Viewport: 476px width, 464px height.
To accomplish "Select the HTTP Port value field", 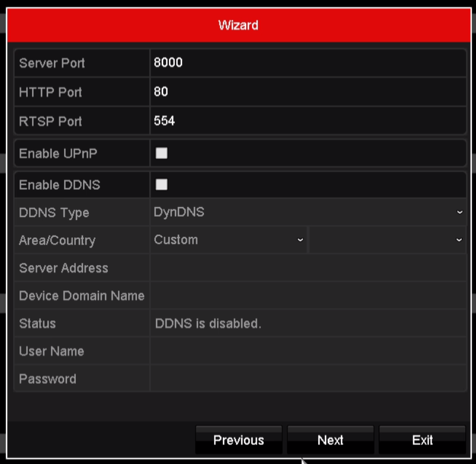I will (307, 92).
